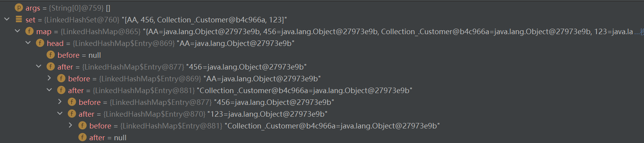Expand before Entry@869 under after
This screenshot has width=644, height=143.
click(x=49, y=78)
